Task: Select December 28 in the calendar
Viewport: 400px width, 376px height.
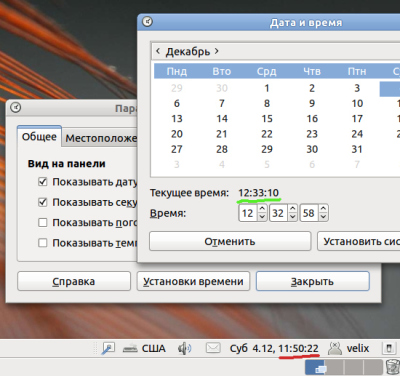Action: [x=222, y=149]
